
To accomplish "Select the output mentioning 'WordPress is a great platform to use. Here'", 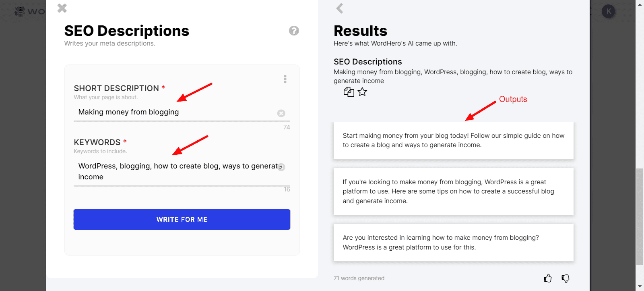I will [x=453, y=191].
